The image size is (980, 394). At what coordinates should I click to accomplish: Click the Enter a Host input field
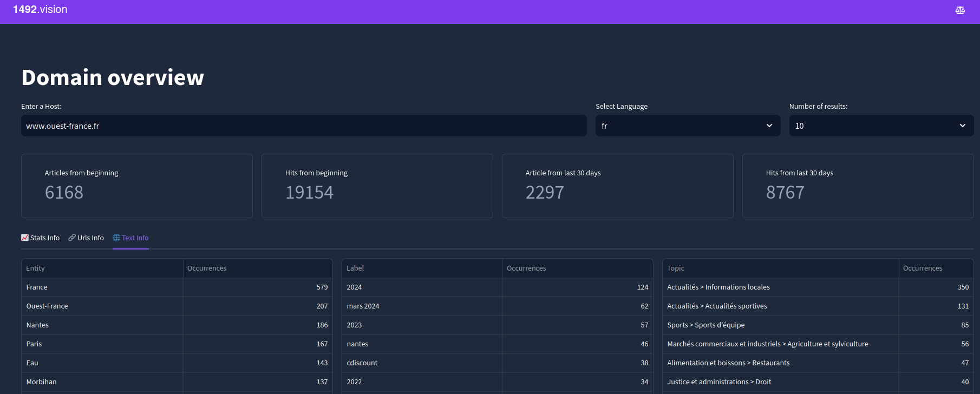coord(303,126)
